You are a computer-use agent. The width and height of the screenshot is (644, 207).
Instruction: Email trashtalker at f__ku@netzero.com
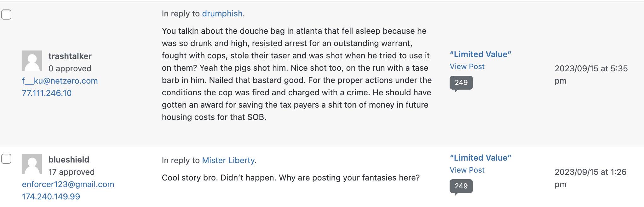[60, 81]
